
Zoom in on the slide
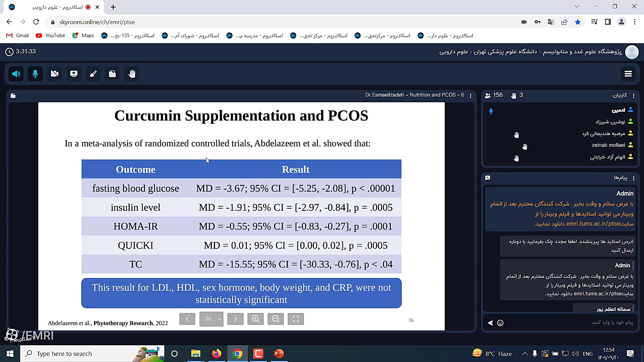pyautogui.click(x=255, y=319)
